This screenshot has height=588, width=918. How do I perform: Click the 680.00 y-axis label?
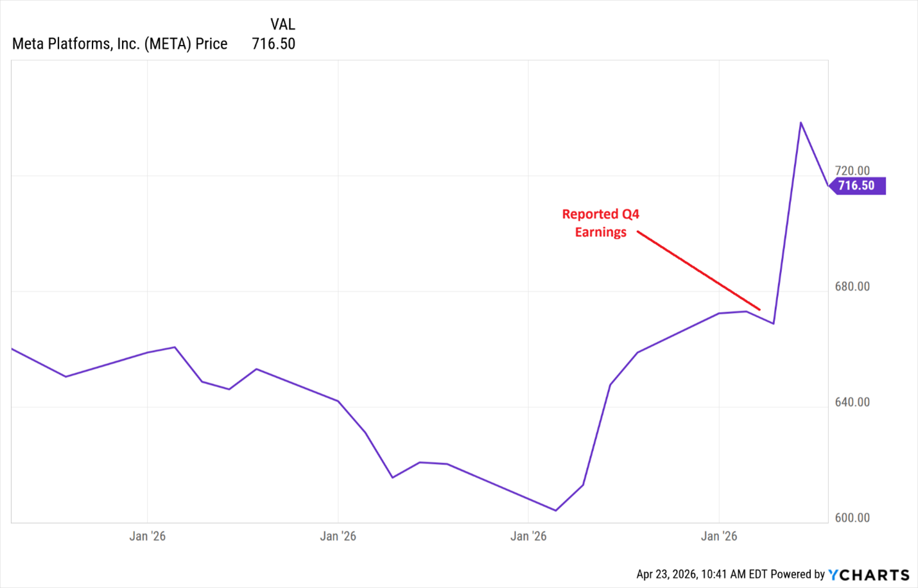(852, 286)
